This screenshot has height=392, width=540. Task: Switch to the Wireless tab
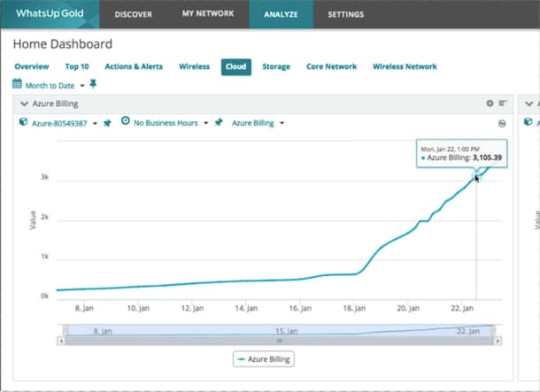pos(194,66)
